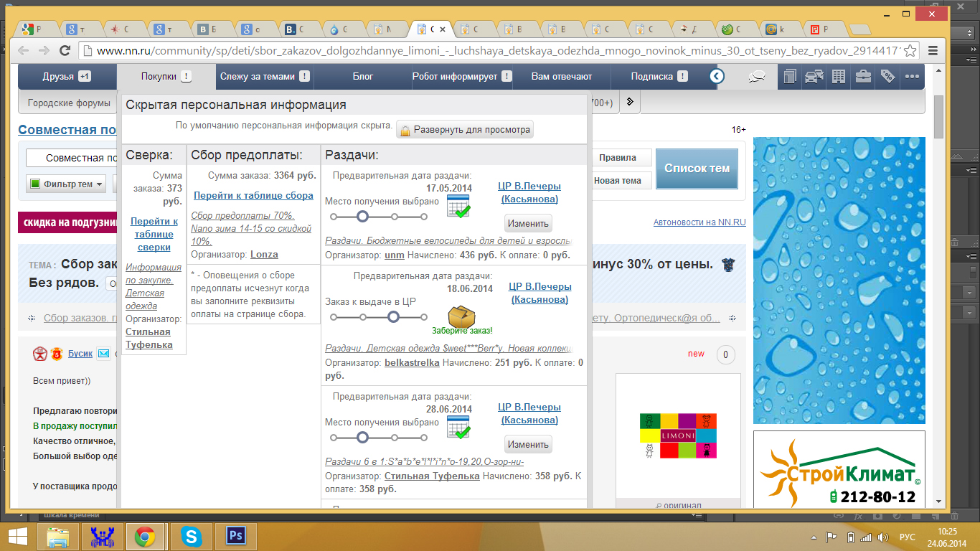Image resolution: width=980 pixels, height=551 pixels.
Task: Click the progress step slider for 18.06.2014
Action: [x=378, y=316]
